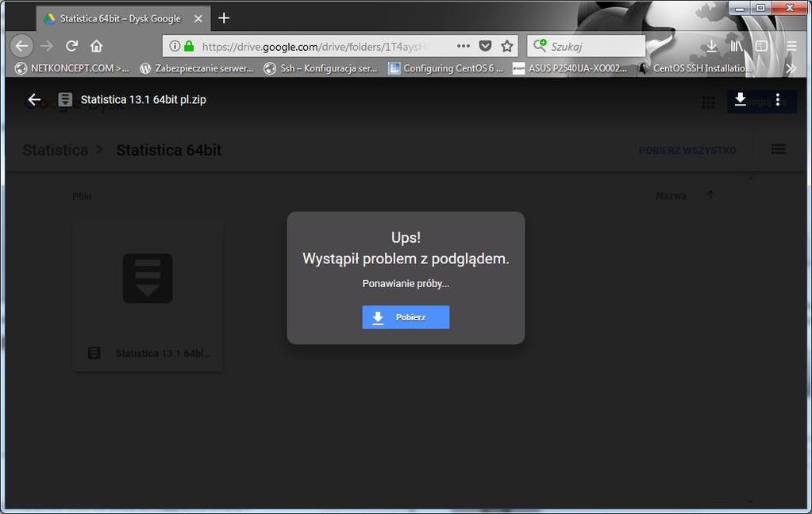Select the Statistica 64bit – Dysk Google tab
This screenshot has width=812, height=514.
click(x=123, y=18)
